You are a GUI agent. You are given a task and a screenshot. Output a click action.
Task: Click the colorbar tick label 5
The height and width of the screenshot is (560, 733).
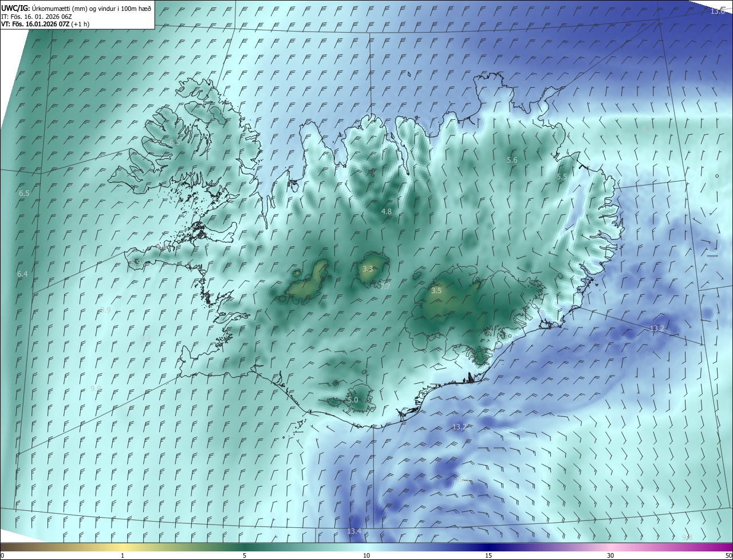[245, 555]
